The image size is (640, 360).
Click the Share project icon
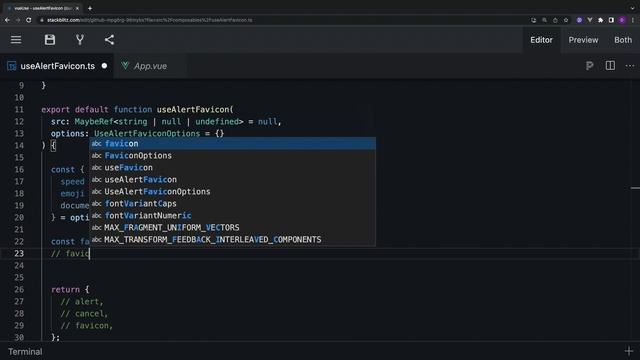click(x=109, y=40)
